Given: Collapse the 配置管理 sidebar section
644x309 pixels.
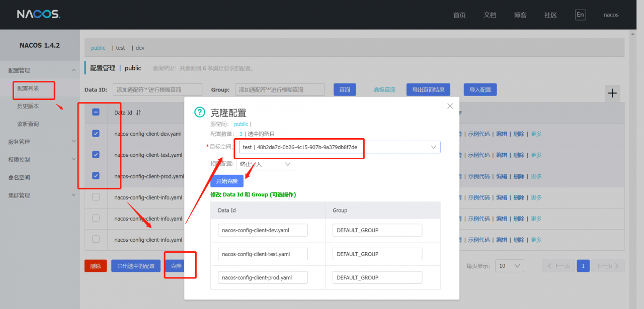Looking at the screenshot, I should (40, 70).
